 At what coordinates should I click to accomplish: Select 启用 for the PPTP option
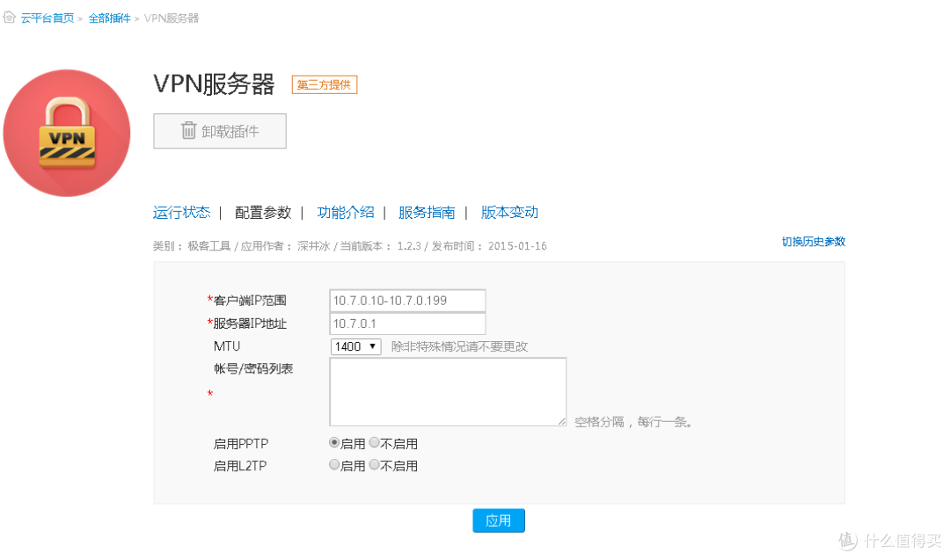pos(334,442)
